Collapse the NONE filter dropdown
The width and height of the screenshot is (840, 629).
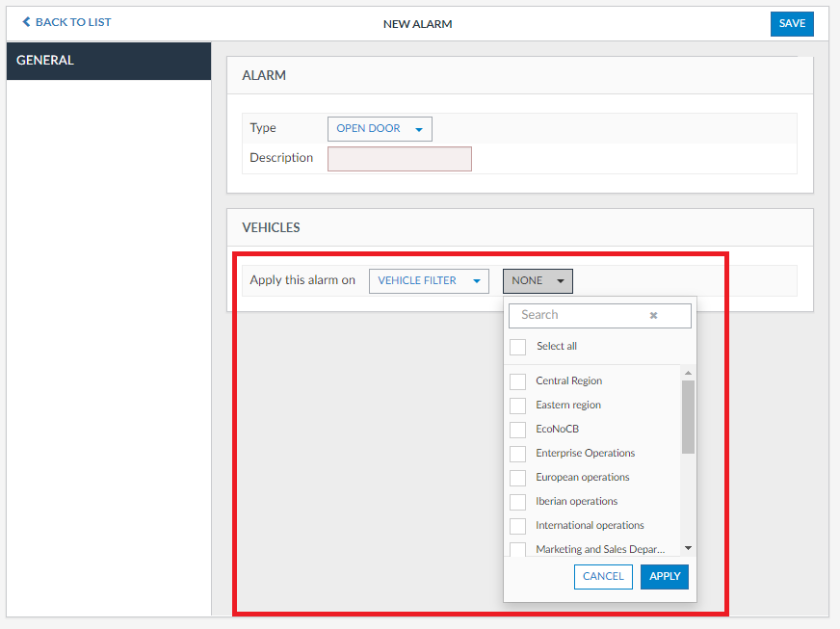pos(538,281)
